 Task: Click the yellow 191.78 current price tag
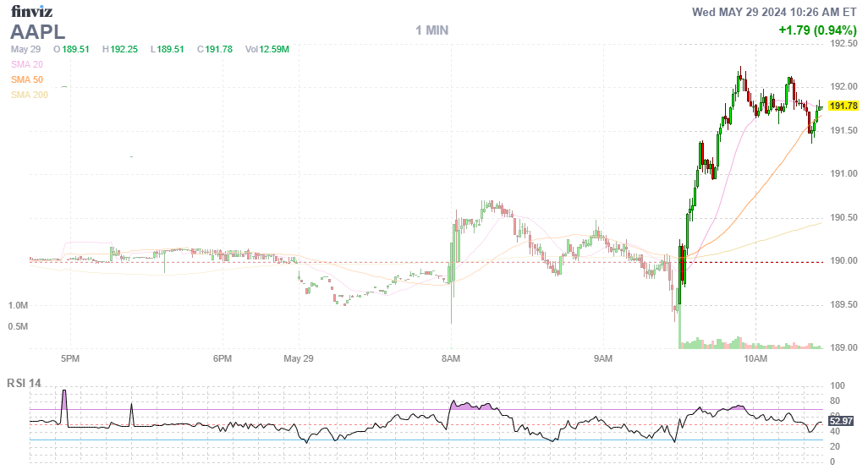pos(843,106)
